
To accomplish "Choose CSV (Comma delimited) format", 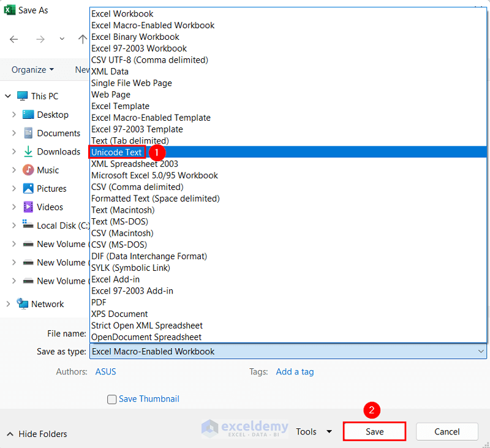I will coord(288,187).
